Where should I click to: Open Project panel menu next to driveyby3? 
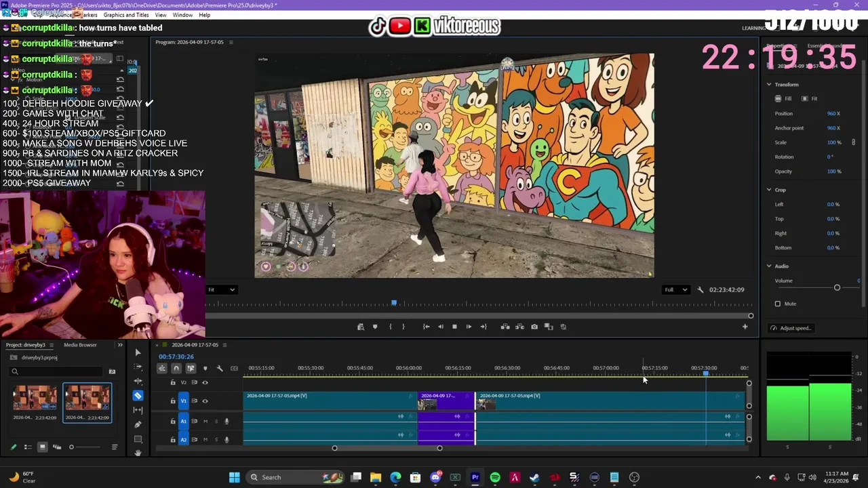pyautogui.click(x=51, y=345)
